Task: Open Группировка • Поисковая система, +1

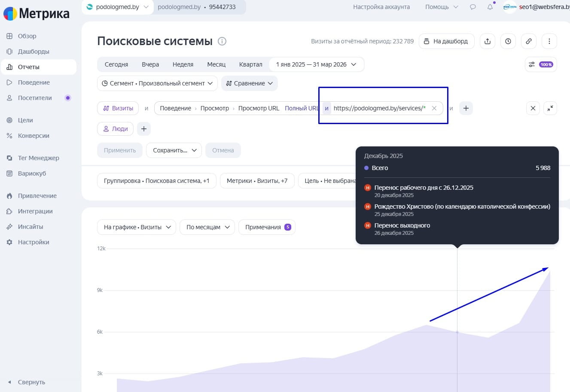Action: point(157,181)
